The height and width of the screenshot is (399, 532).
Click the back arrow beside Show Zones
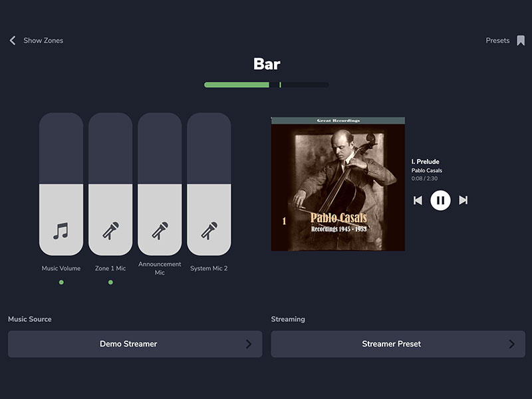[13, 41]
